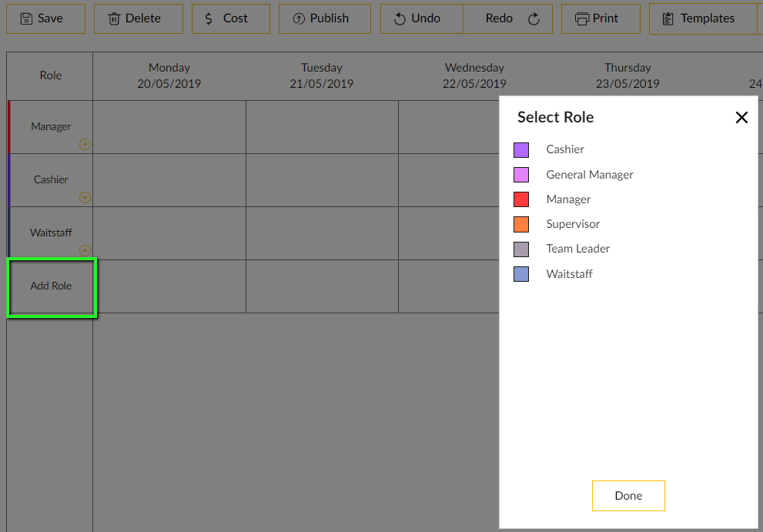Click the plus icon on the Cashier row
The width and height of the screenshot is (763, 532).
click(85, 197)
